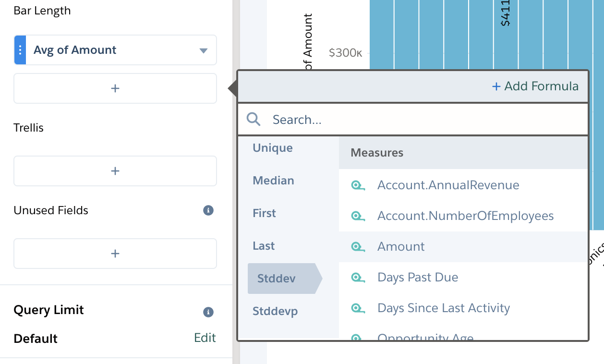The width and height of the screenshot is (604, 364).
Task: Click inside the Search field
Action: coord(336,120)
